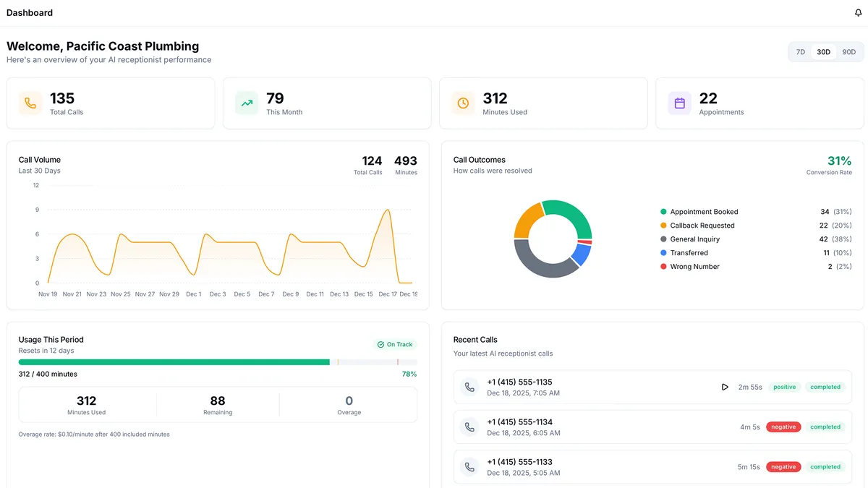The height and width of the screenshot is (488, 868).
Task: Click the phone icon beside call +1 (415) 555-1133
Action: pos(470,466)
